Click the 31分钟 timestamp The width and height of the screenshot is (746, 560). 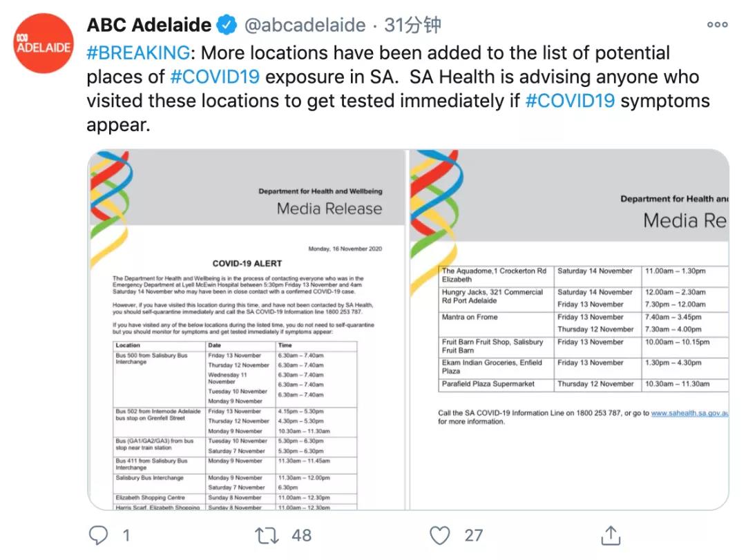412,26
